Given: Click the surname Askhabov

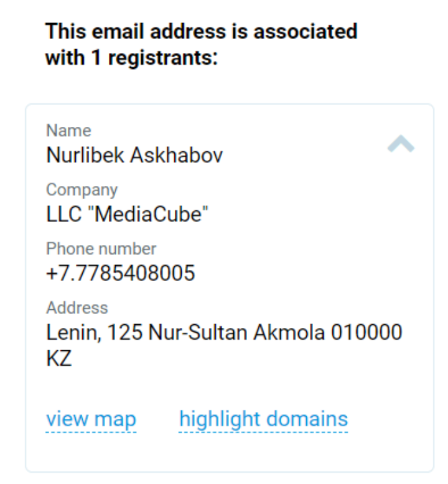Looking at the screenshot, I should pyautogui.click(x=176, y=156).
